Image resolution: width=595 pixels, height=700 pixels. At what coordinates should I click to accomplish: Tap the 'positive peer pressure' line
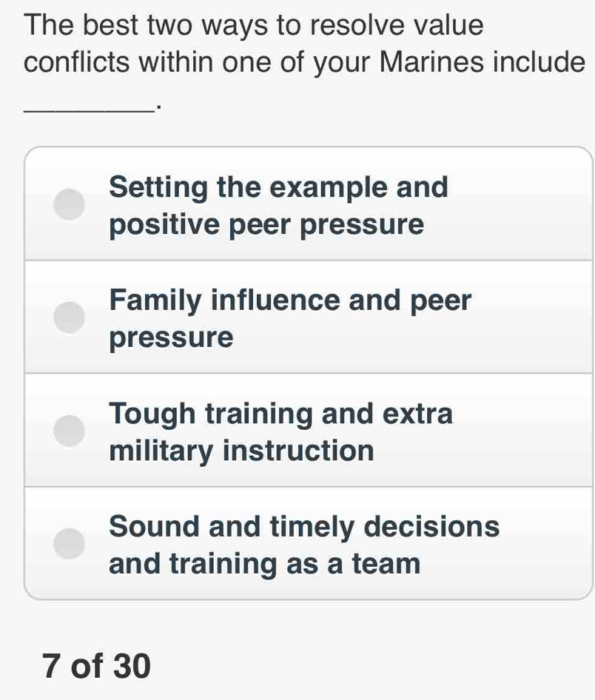pos(266,224)
